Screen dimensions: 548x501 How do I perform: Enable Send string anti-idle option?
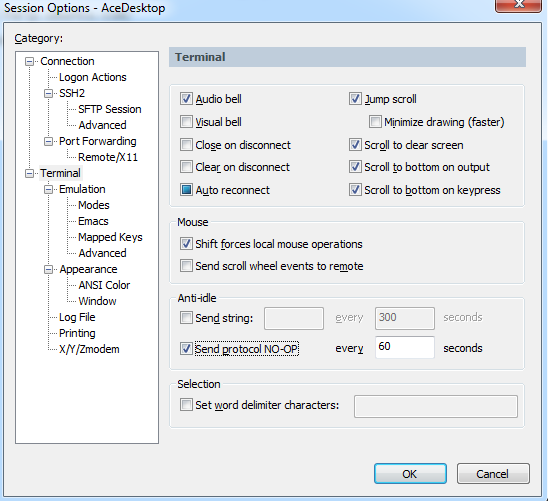coord(186,318)
